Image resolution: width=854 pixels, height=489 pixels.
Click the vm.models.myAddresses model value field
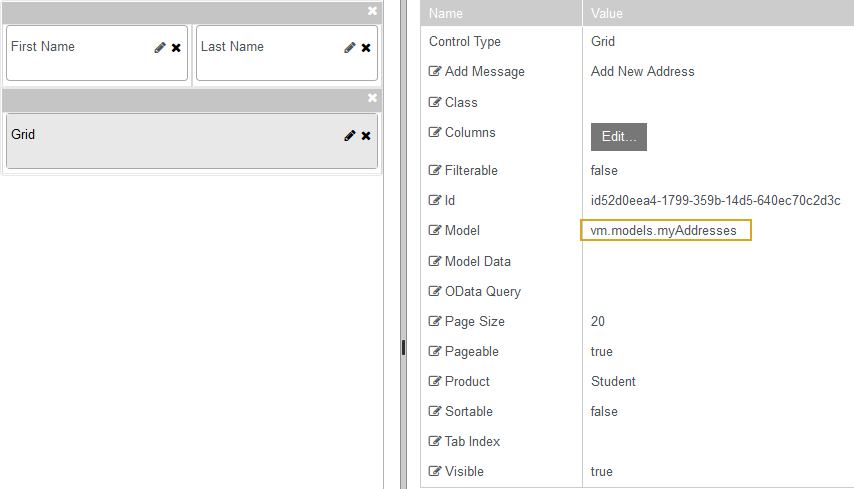point(664,231)
